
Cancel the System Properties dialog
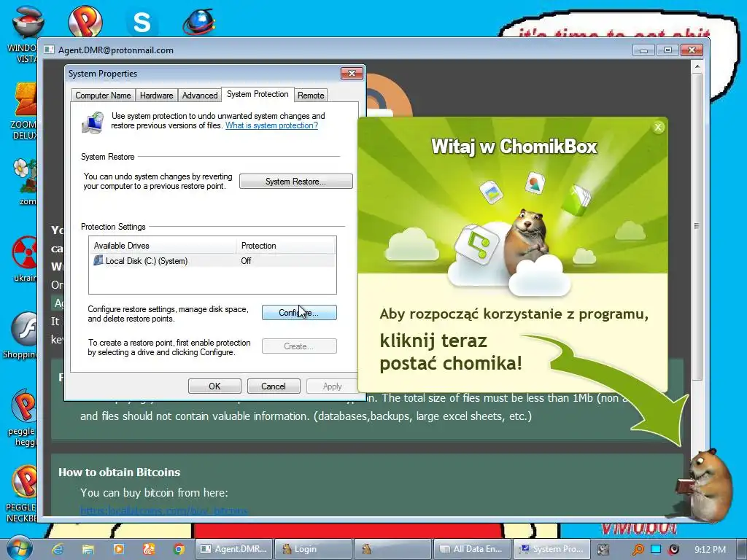tap(274, 386)
